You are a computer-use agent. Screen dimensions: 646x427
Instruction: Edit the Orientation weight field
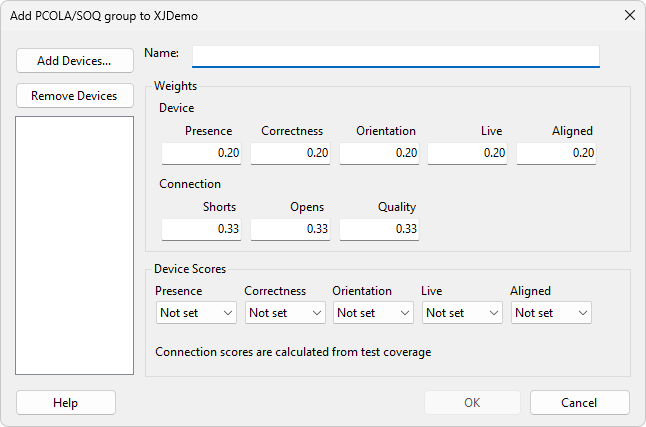[379, 153]
